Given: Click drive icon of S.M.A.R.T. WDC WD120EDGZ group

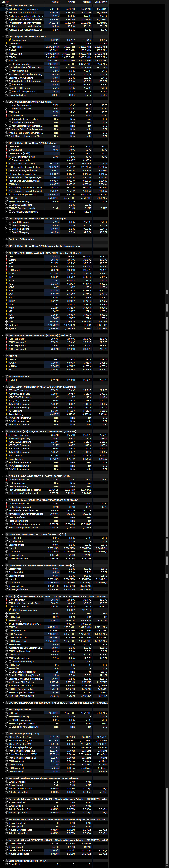Looking at the screenshot, I should 7,476.
